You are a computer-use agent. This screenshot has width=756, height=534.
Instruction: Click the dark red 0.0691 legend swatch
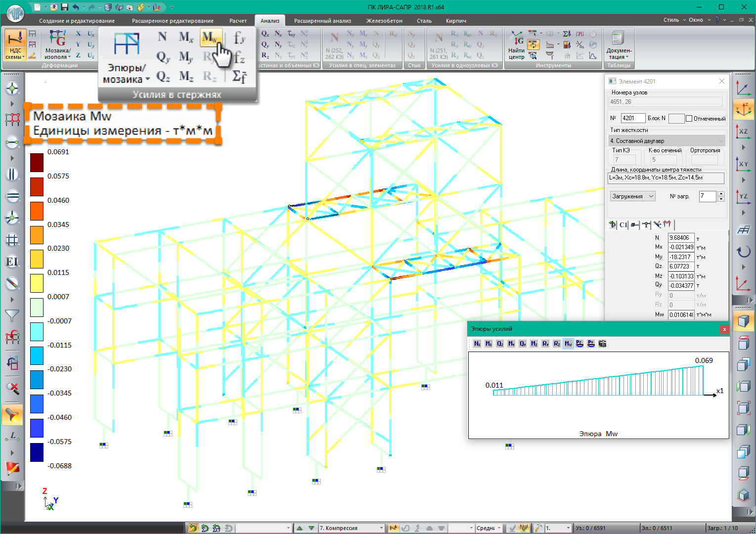[x=37, y=162]
